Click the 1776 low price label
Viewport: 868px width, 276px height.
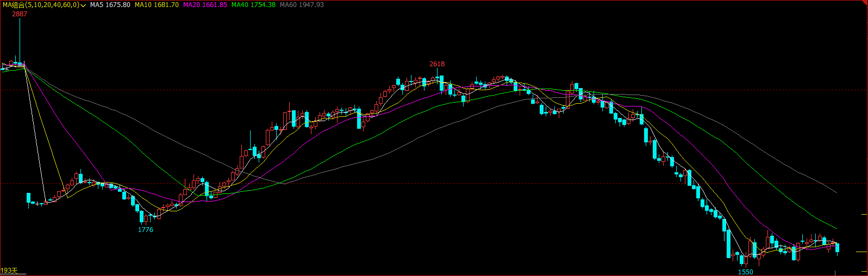146,230
